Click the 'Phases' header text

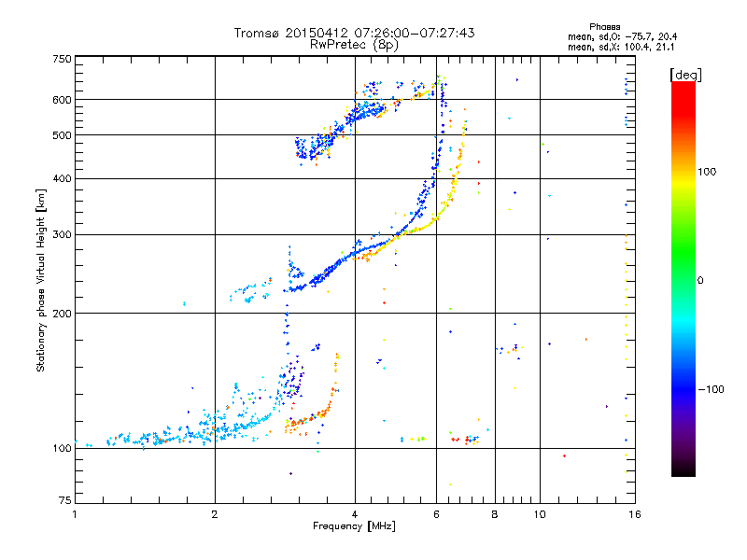pyautogui.click(x=604, y=27)
